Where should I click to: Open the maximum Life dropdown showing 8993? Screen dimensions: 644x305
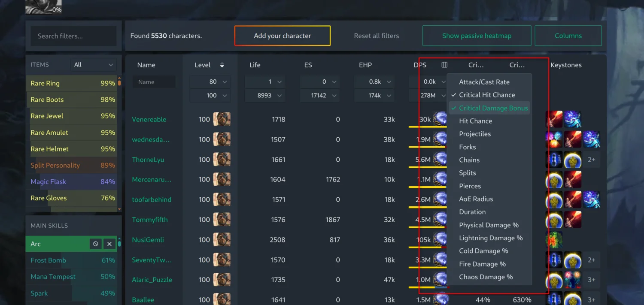[x=265, y=95]
